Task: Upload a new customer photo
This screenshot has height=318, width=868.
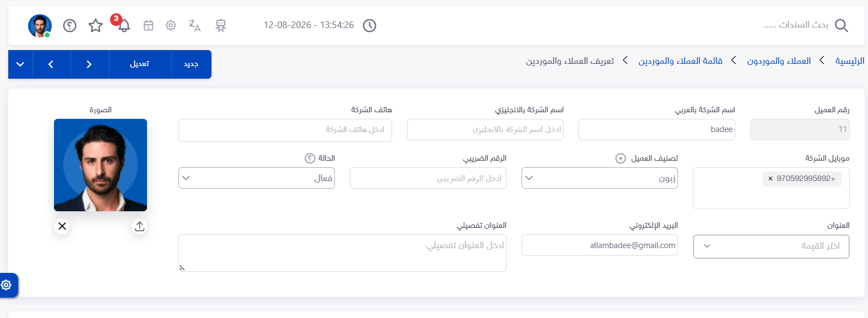Action: point(139,226)
